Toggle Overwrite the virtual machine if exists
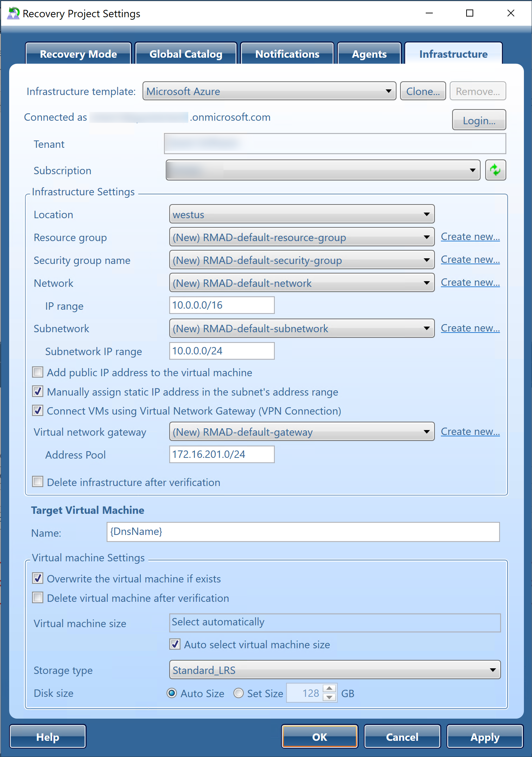532x757 pixels. point(38,579)
